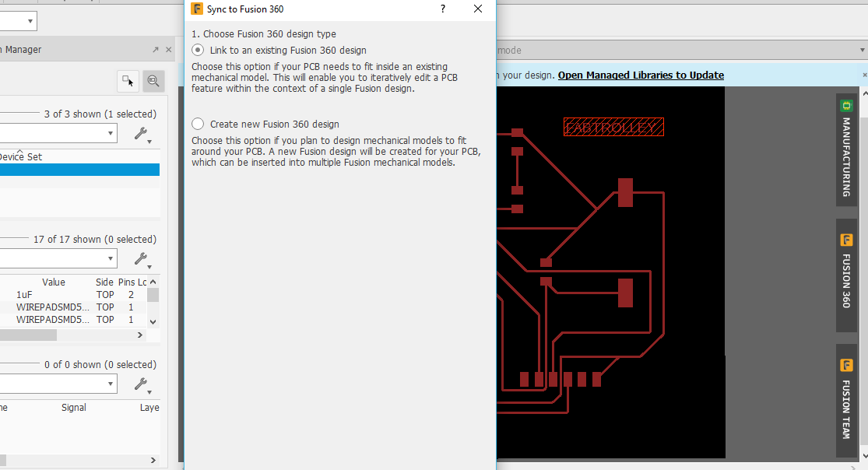Click the large lower SMD pad on the board
Image resolution: width=868 pixels, height=470 pixels.
[x=625, y=293]
